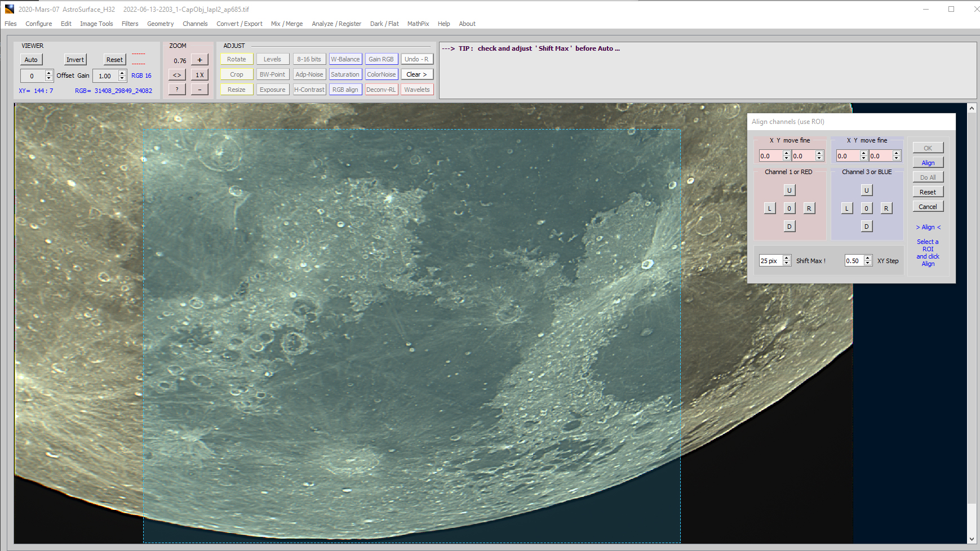
Task: Open the Deconv-RL tool
Action: tap(382, 90)
